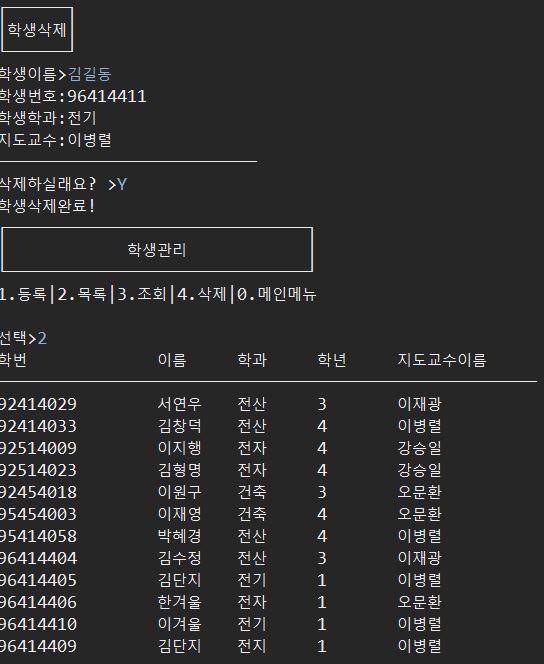Click the '학과' column header

[x=252, y=360]
